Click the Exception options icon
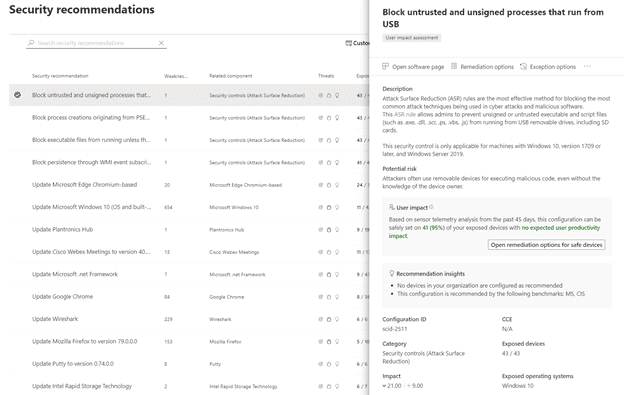 523,66
